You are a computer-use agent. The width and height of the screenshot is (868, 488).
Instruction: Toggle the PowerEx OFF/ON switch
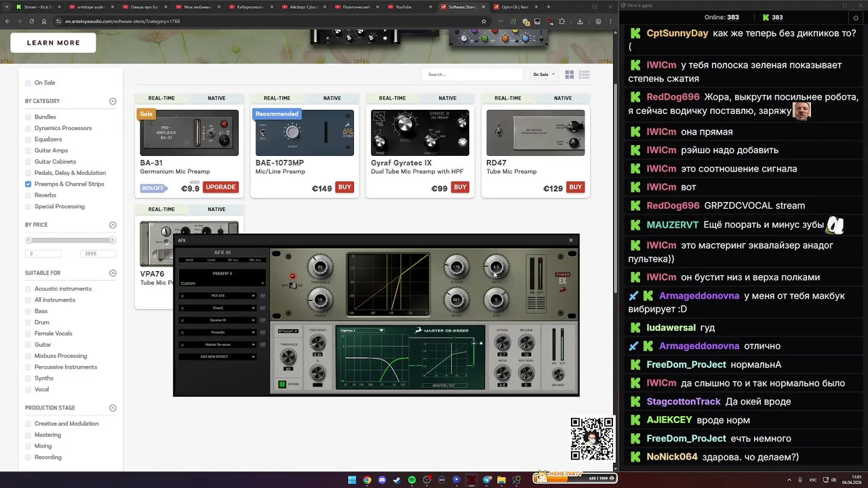(293, 285)
